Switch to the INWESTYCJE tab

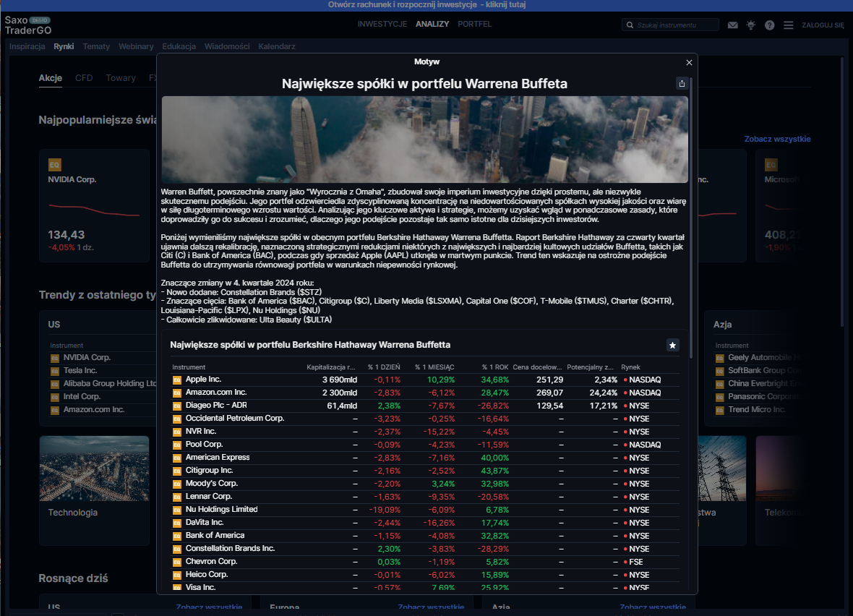pyautogui.click(x=382, y=25)
